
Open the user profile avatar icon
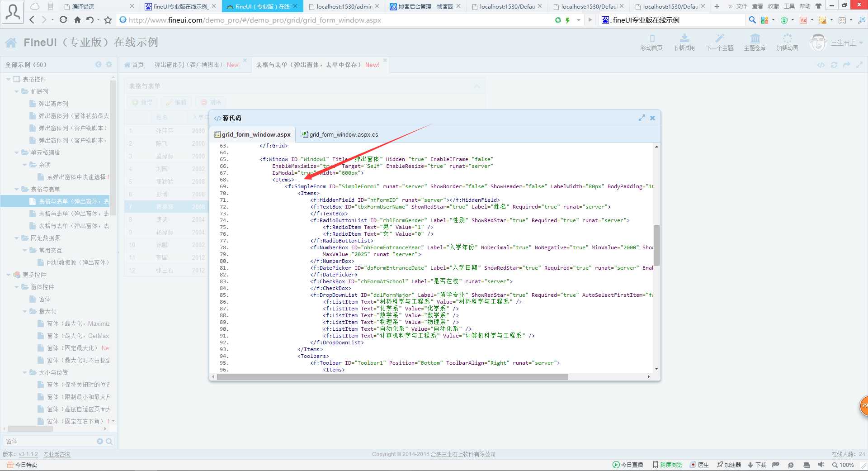tap(13, 13)
